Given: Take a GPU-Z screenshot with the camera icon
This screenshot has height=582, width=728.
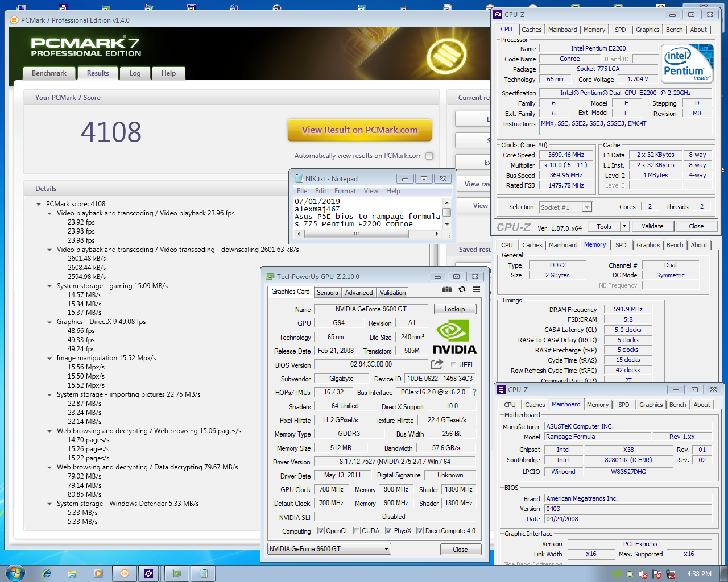Looking at the screenshot, I should [447, 289].
